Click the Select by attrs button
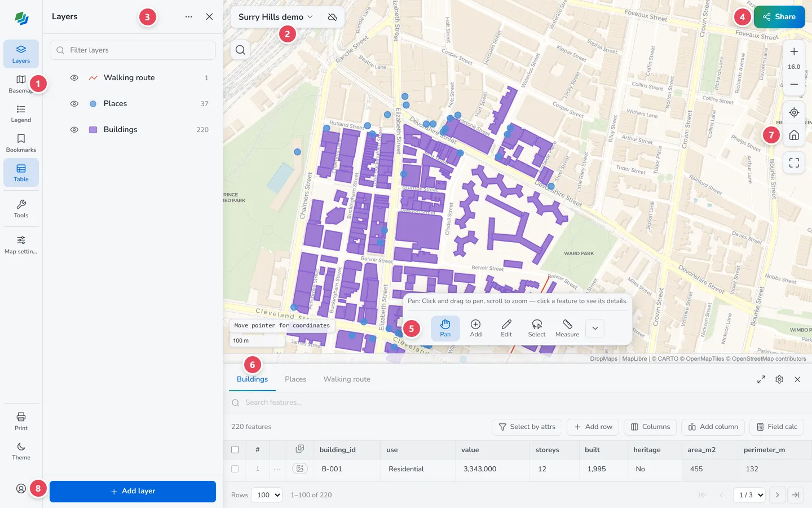This screenshot has width=812, height=508. point(527,427)
